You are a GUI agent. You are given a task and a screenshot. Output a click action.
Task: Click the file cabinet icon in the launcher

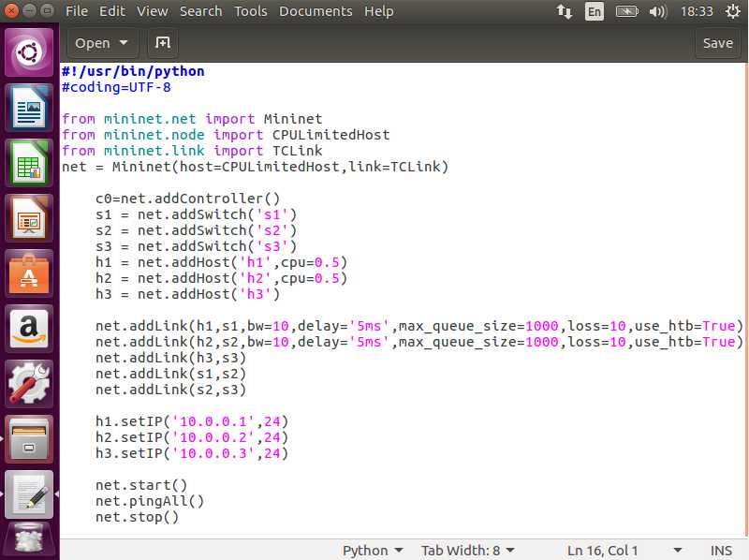click(29, 439)
